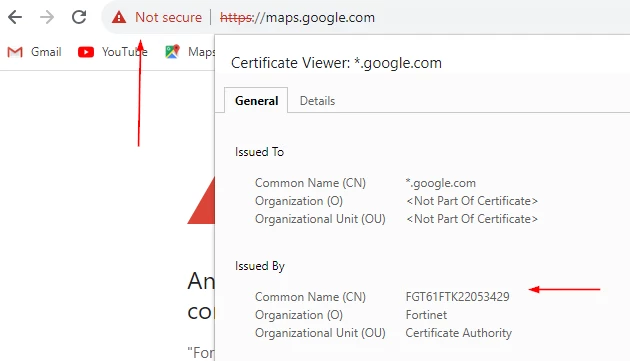Click the Google Maps bookmark icon
Screen dimensions: 630x361
point(172,52)
